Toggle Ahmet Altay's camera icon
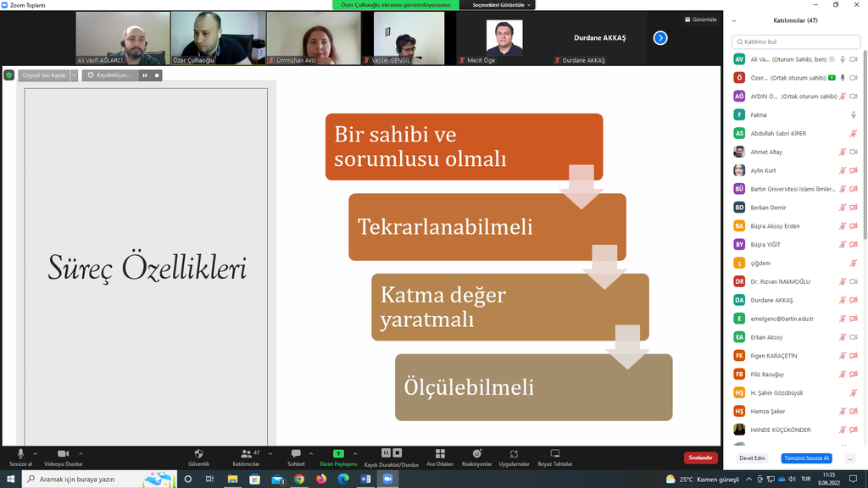The height and width of the screenshot is (488, 868). click(853, 152)
